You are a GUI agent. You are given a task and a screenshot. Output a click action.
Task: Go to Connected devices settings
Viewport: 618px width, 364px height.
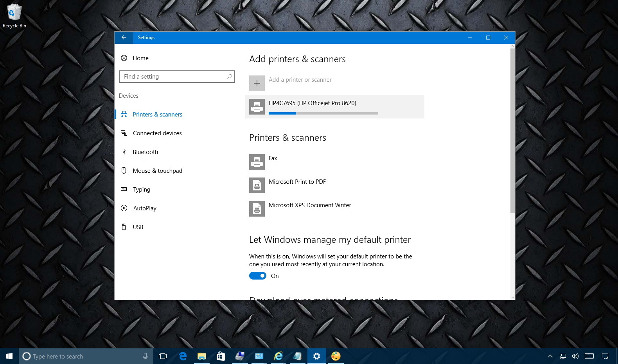click(157, 133)
